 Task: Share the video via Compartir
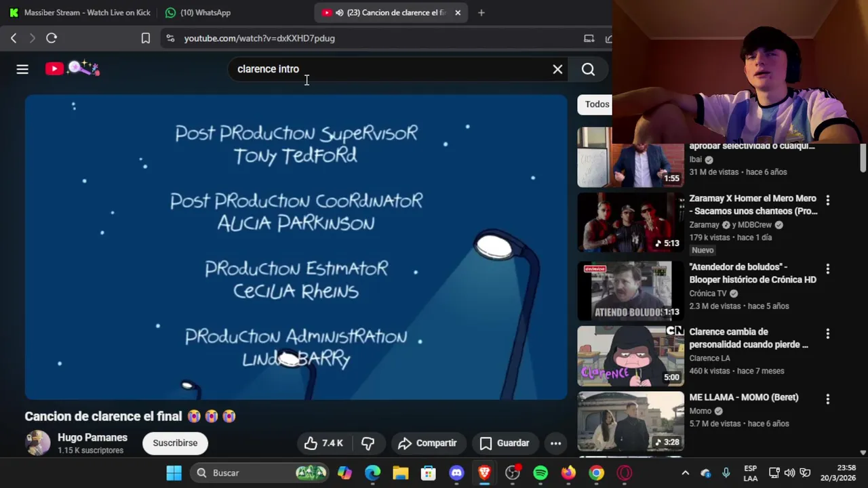427,443
